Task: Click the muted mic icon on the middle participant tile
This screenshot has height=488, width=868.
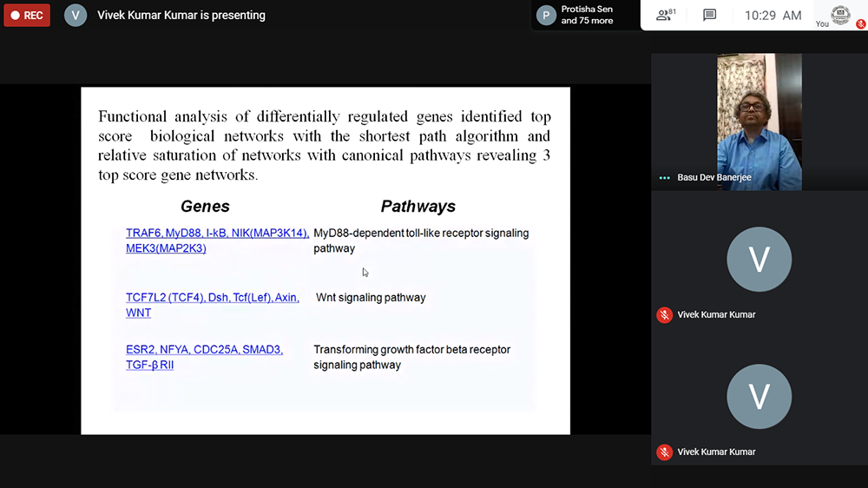Action: [x=664, y=314]
